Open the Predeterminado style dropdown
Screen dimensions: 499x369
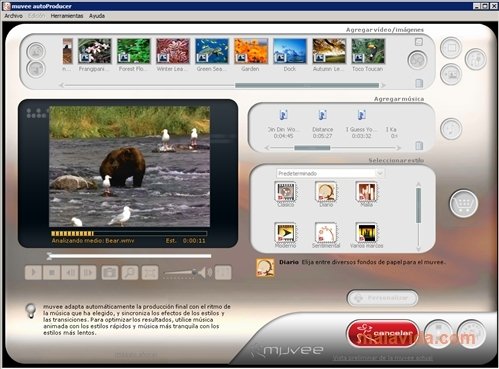[x=330, y=173]
